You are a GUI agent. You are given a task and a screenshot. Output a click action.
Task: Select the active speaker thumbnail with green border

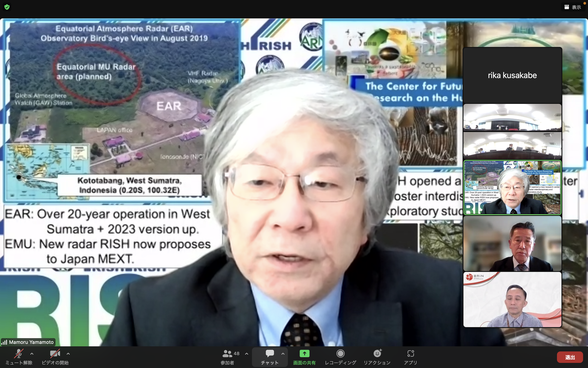[512, 187]
